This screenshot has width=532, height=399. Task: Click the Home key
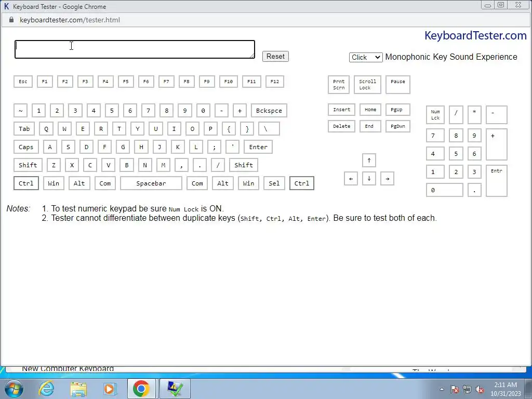point(370,110)
